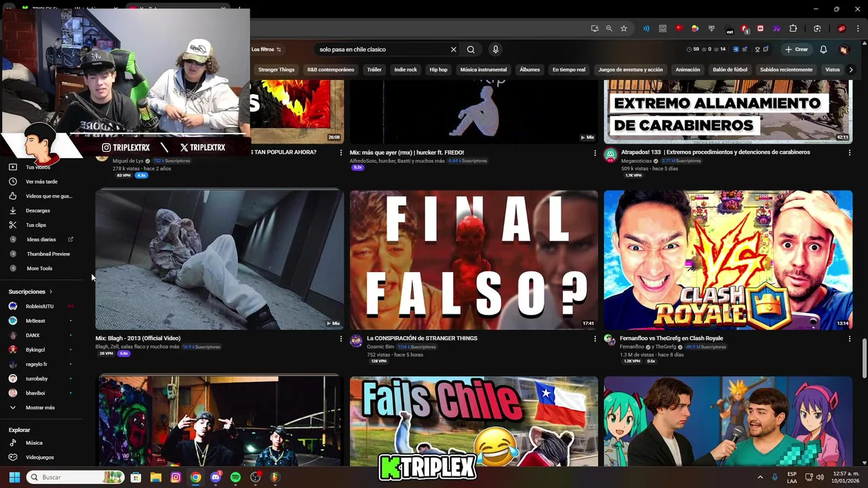Open the Chrome extensions puzzle icon
The image size is (868, 488).
(793, 28)
